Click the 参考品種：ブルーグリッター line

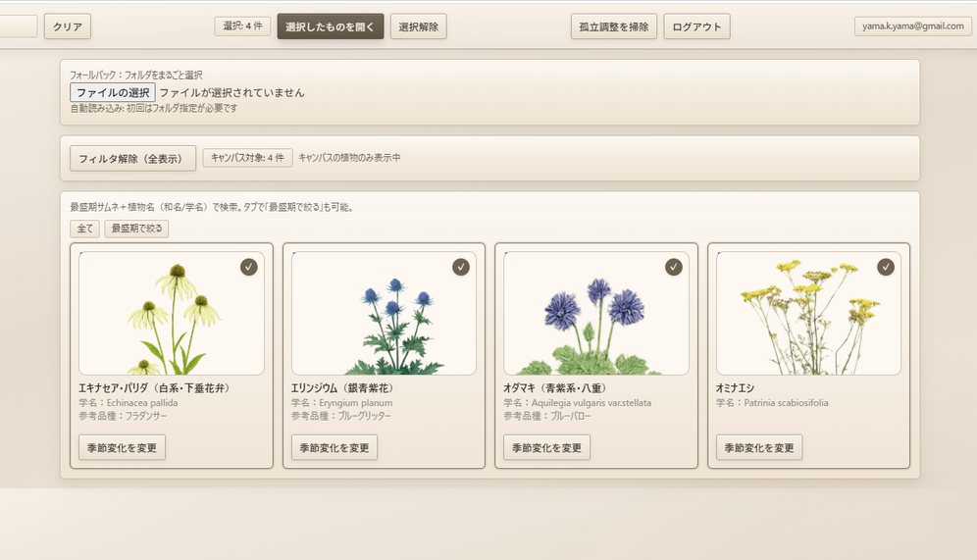tap(341, 416)
